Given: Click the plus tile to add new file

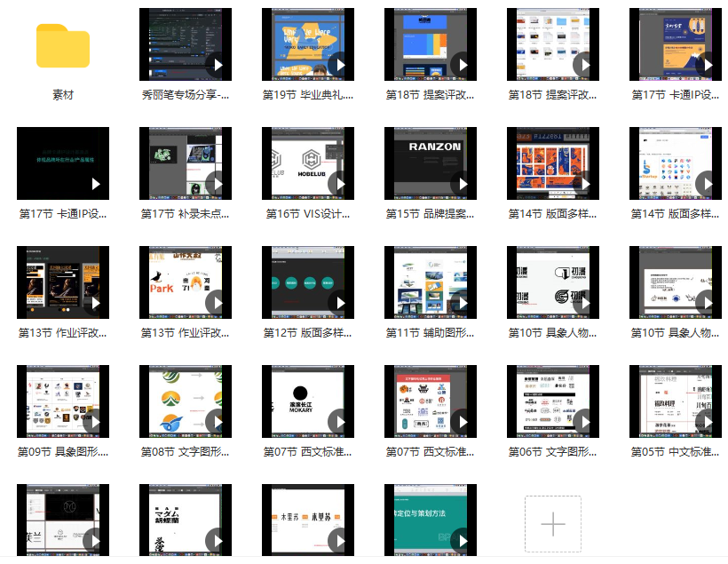Looking at the screenshot, I should [x=553, y=524].
